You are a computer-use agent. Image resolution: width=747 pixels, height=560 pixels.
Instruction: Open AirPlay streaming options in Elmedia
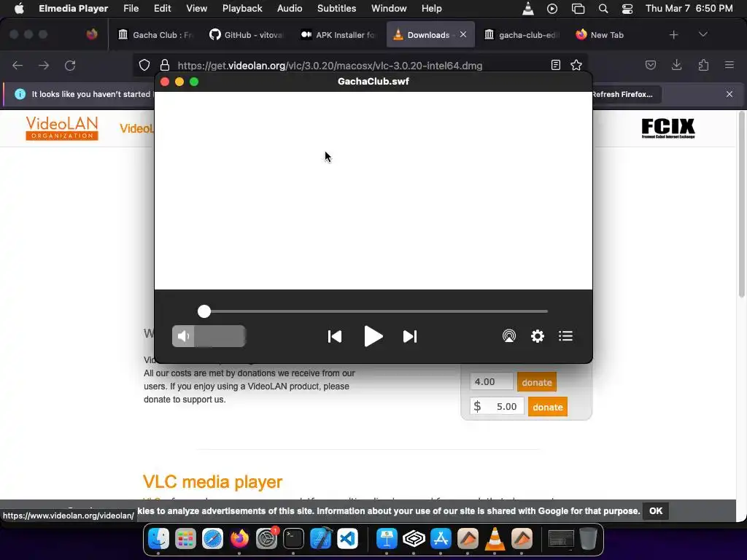508,336
